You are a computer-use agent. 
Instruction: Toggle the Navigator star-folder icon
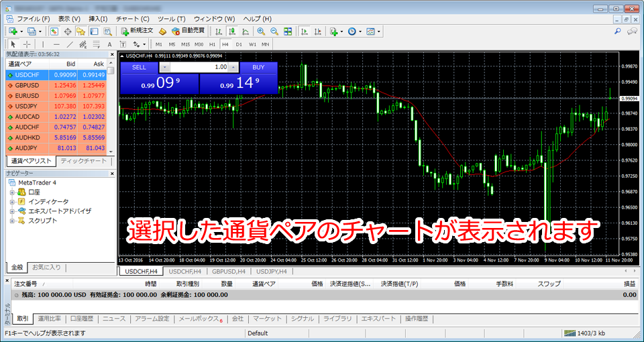(x=80, y=32)
